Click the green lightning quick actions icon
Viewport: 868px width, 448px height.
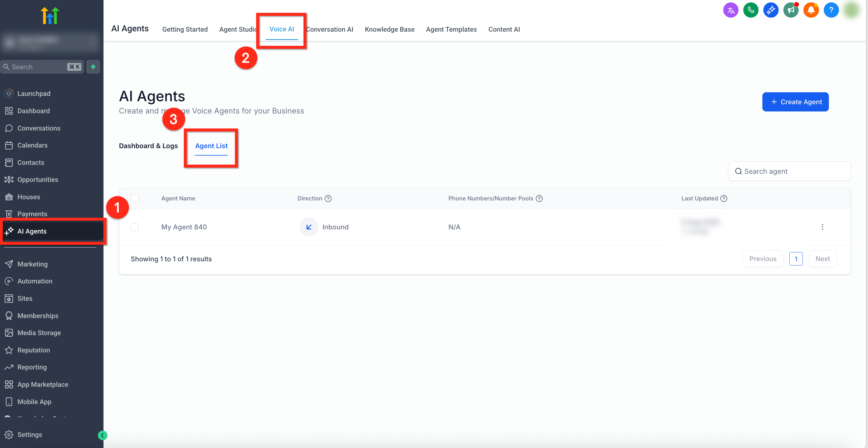coord(93,67)
